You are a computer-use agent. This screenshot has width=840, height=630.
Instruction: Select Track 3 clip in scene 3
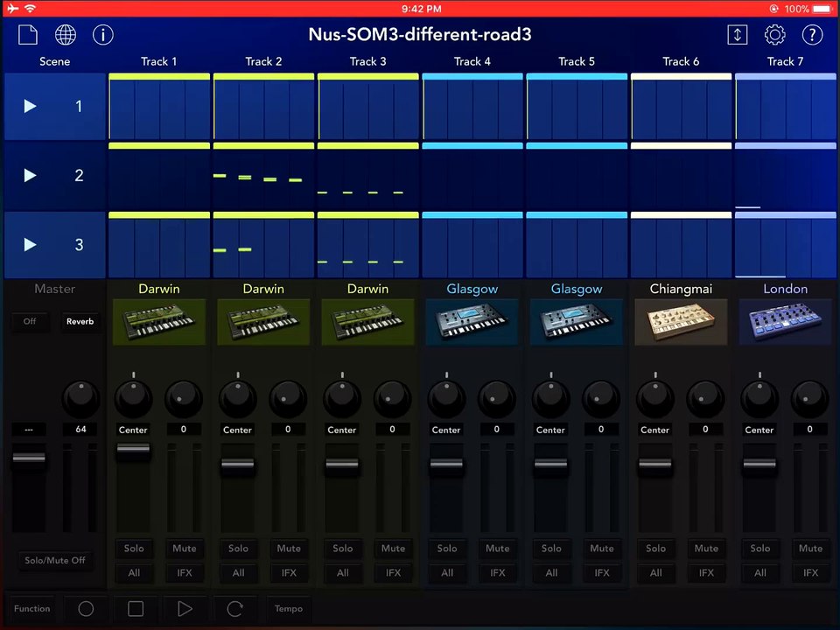(x=367, y=245)
